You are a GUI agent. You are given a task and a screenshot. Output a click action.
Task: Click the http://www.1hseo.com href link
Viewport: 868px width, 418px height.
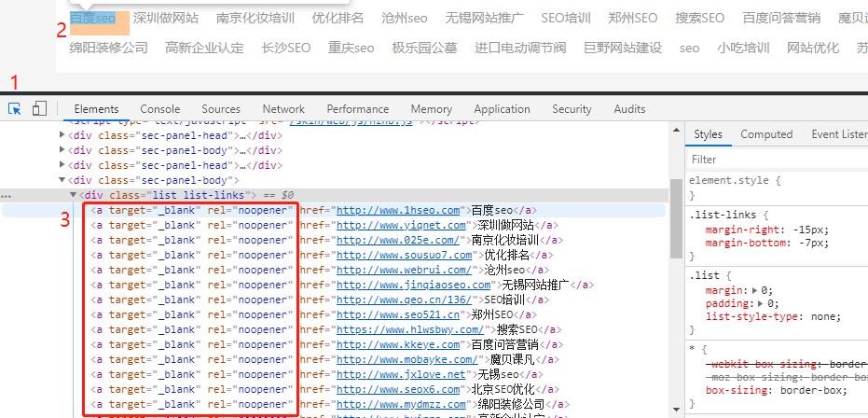pos(398,210)
